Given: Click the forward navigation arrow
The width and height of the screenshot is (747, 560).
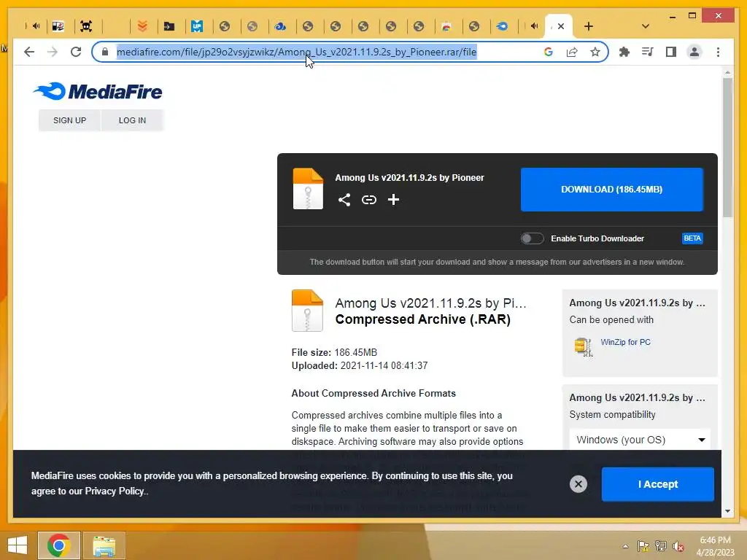Looking at the screenshot, I should pyautogui.click(x=53, y=52).
